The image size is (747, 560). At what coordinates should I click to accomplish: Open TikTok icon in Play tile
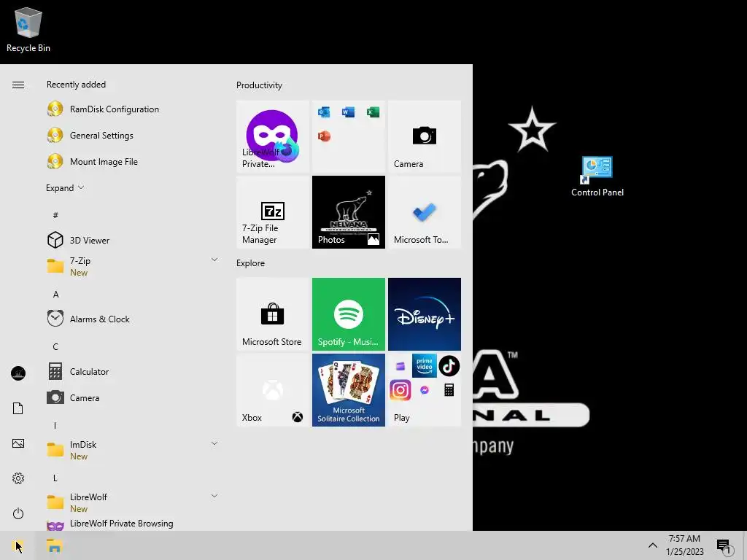pyautogui.click(x=449, y=366)
